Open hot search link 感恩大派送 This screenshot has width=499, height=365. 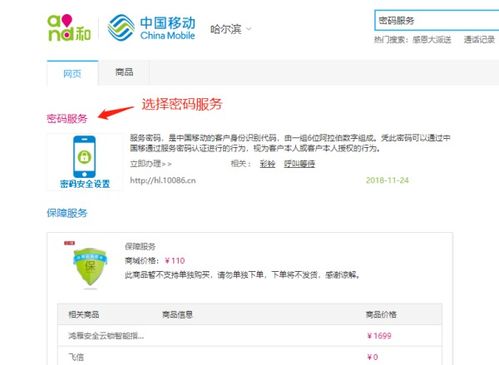(432, 40)
